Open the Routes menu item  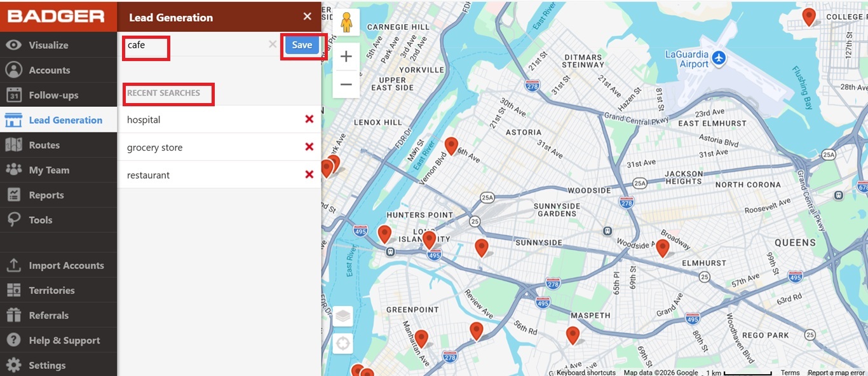pyautogui.click(x=44, y=145)
